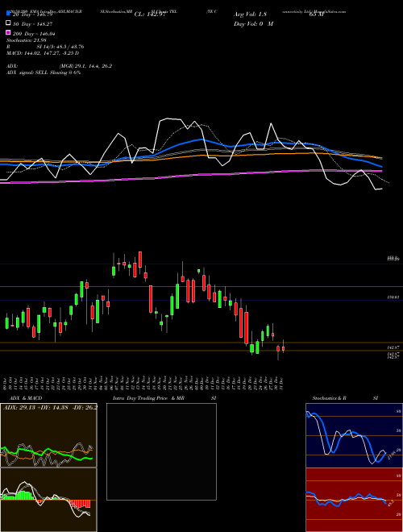Screen dimensions: 403x532
Task: Click the RSI 14/5 values text
Action: (x=60, y=47)
